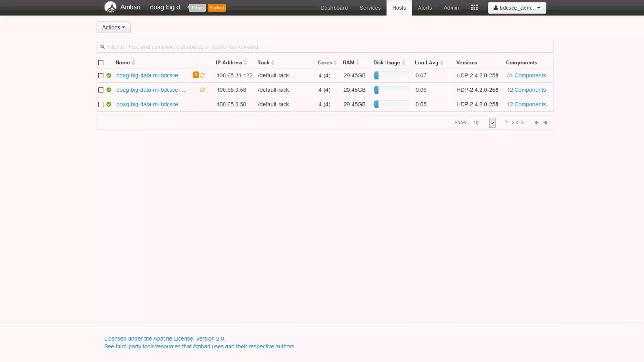This screenshot has height=362, width=644.
Task: Open the grid views icon in navbar
Action: pyautogui.click(x=474, y=8)
